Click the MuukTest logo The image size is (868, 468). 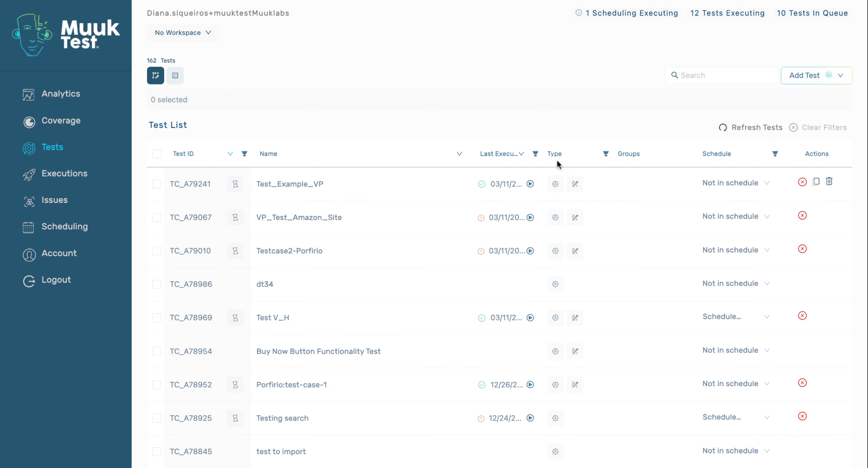click(66, 35)
